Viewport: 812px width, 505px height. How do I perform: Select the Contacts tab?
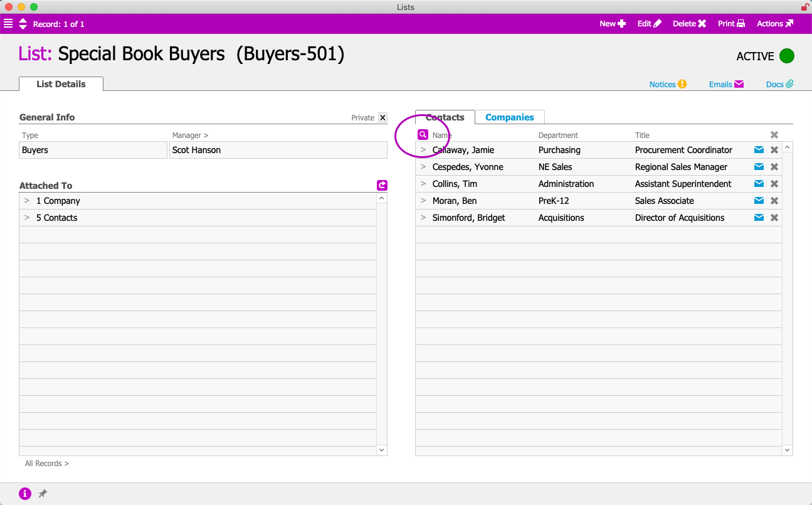(x=445, y=117)
